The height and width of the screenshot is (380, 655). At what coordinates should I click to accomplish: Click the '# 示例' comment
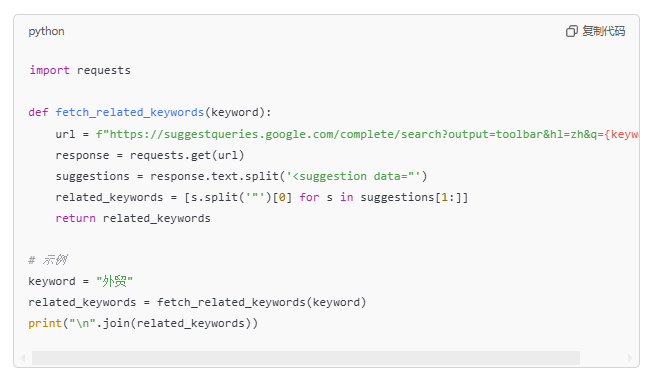[x=48, y=260]
